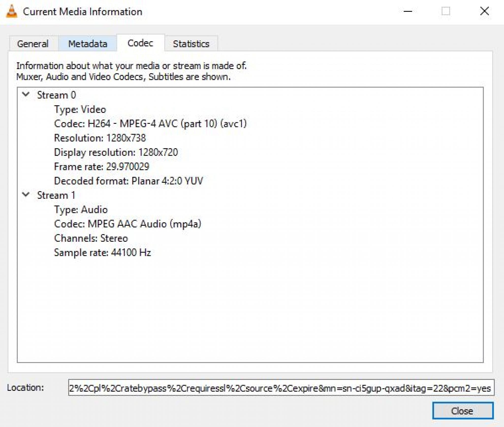Select the H264 video codec row
504x427 pixels.
150,123
